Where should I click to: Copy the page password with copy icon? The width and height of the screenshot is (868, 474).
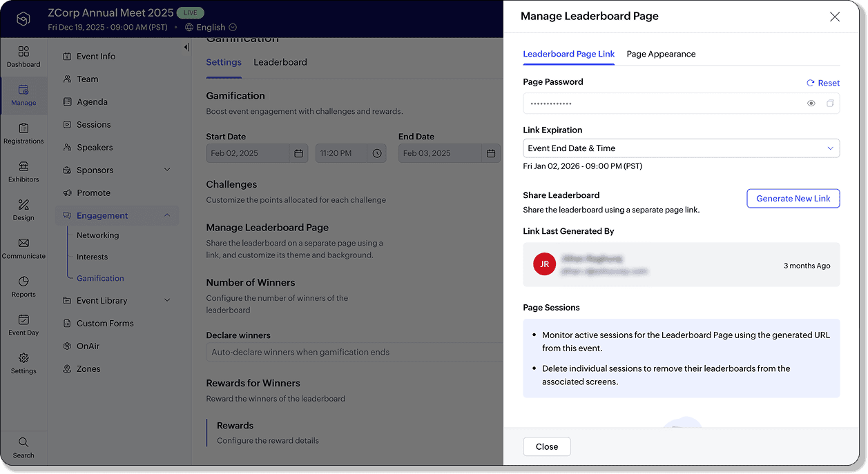(830, 103)
